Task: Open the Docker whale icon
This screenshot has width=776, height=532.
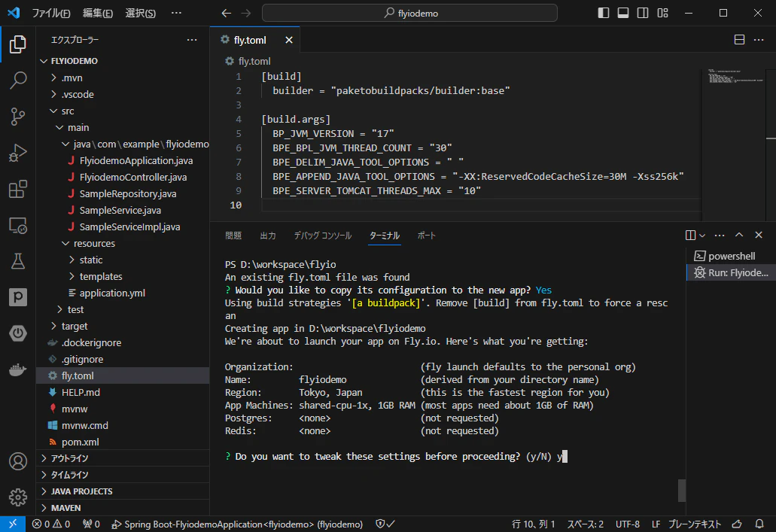Action: [18, 369]
